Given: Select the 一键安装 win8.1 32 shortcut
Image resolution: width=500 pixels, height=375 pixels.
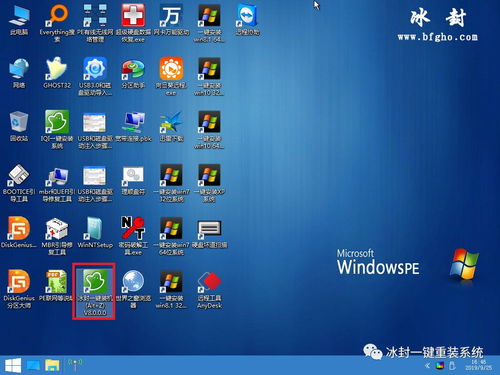Looking at the screenshot, I should point(171,289).
